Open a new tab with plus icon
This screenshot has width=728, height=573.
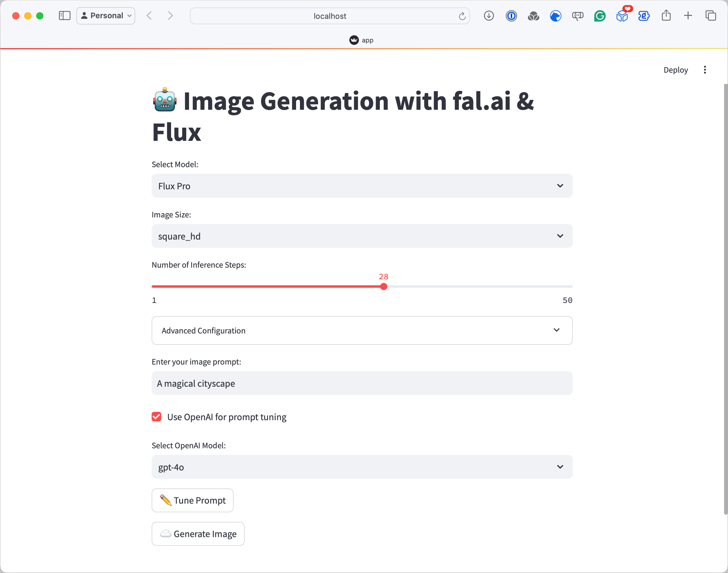point(688,16)
